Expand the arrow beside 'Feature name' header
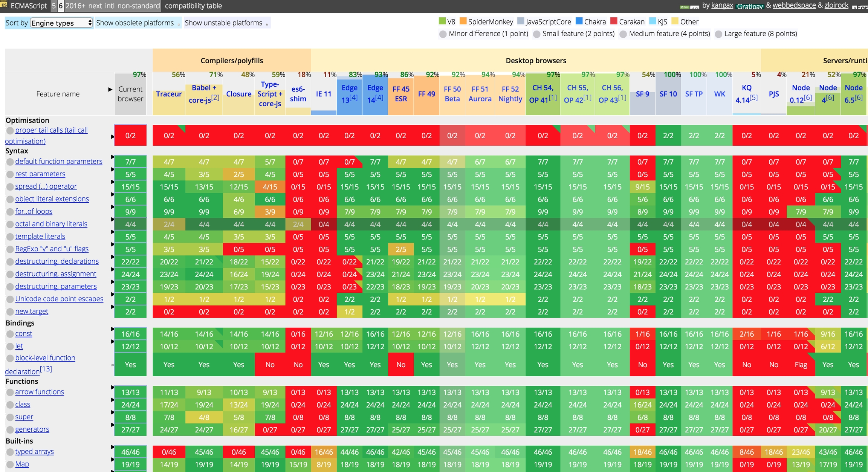Viewport: 868px width, 472px height. click(x=110, y=89)
